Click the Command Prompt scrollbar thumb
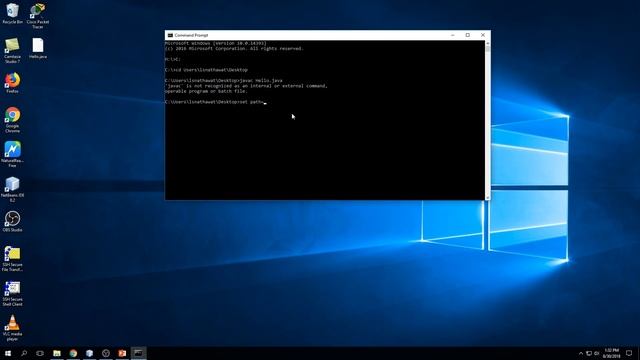640x360 pixels. click(487, 49)
